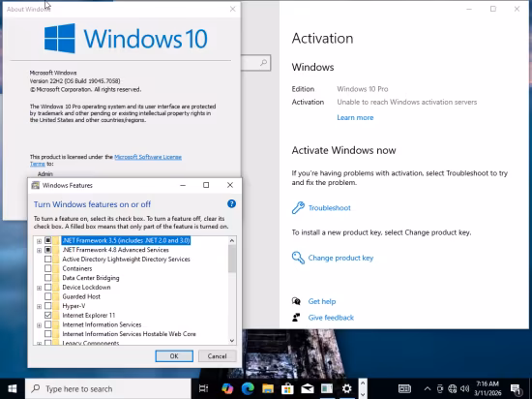Click the taskbar toolbar down arrow
This screenshot has width=532, height=399.
363,394
